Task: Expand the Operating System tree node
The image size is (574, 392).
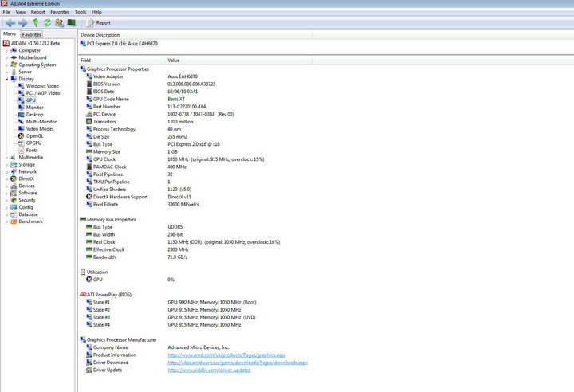Action: (6, 65)
